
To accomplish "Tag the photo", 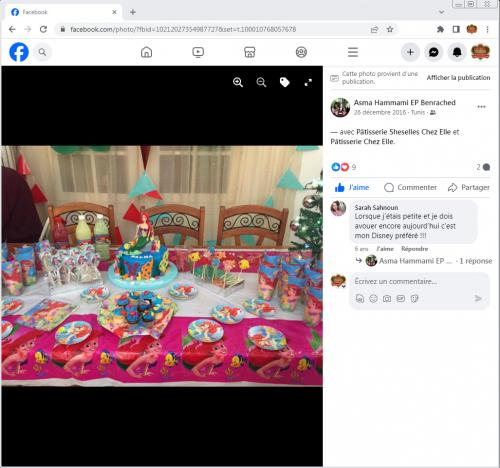I will (x=285, y=82).
